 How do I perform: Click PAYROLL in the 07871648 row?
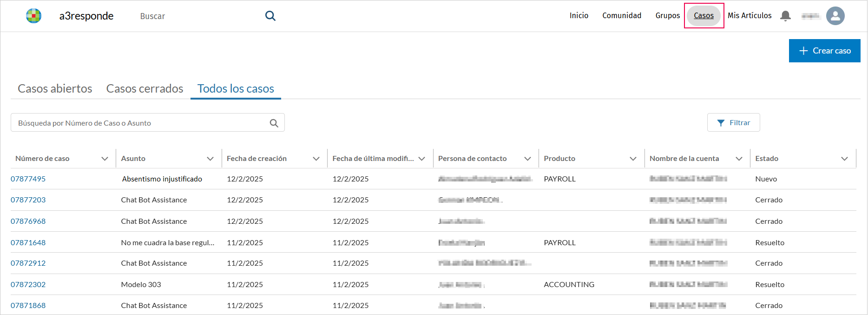559,242
